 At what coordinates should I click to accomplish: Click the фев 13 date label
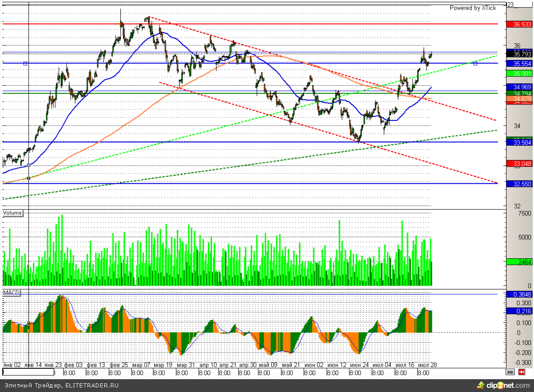pyautogui.click(x=96, y=365)
